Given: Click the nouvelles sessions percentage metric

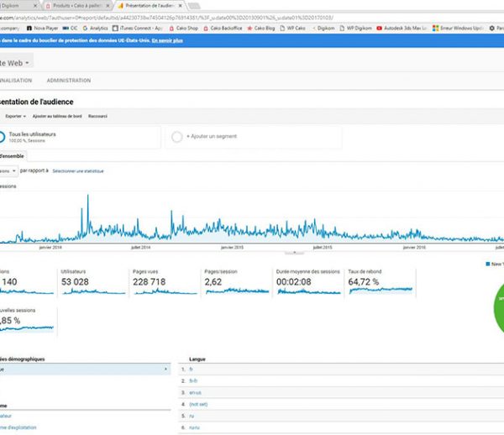Looking at the screenshot, I should point(28,322).
